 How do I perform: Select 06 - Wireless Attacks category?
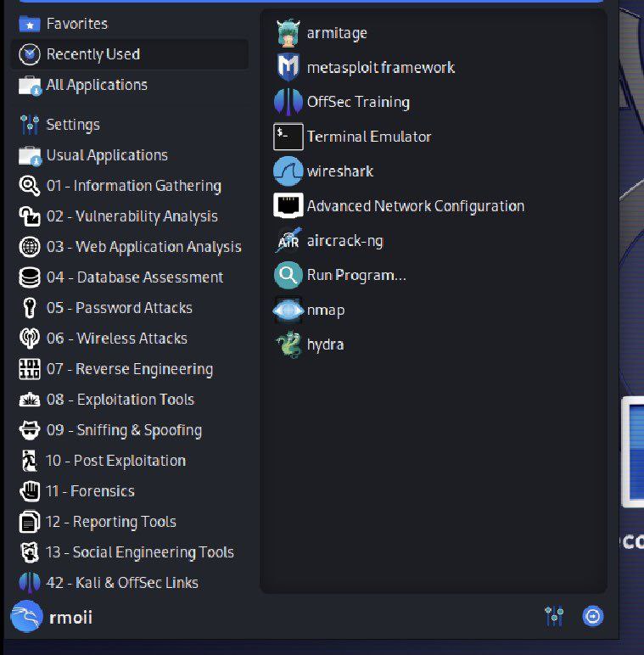[x=130, y=339]
